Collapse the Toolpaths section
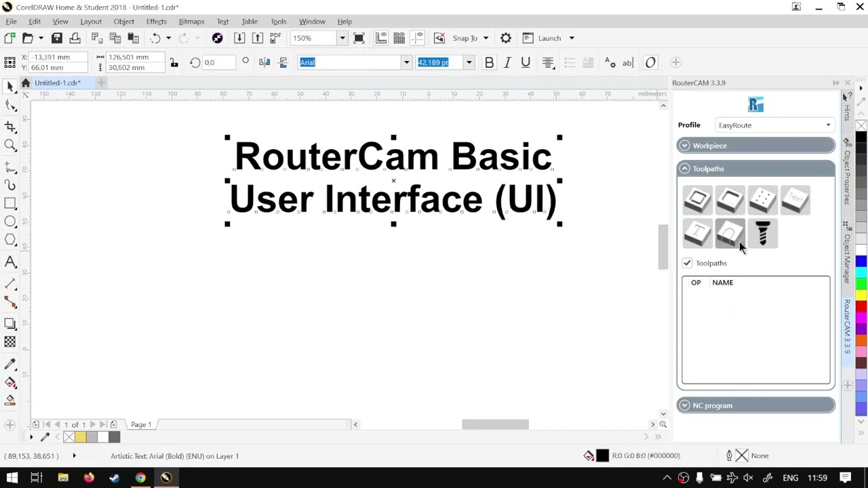 coord(756,169)
